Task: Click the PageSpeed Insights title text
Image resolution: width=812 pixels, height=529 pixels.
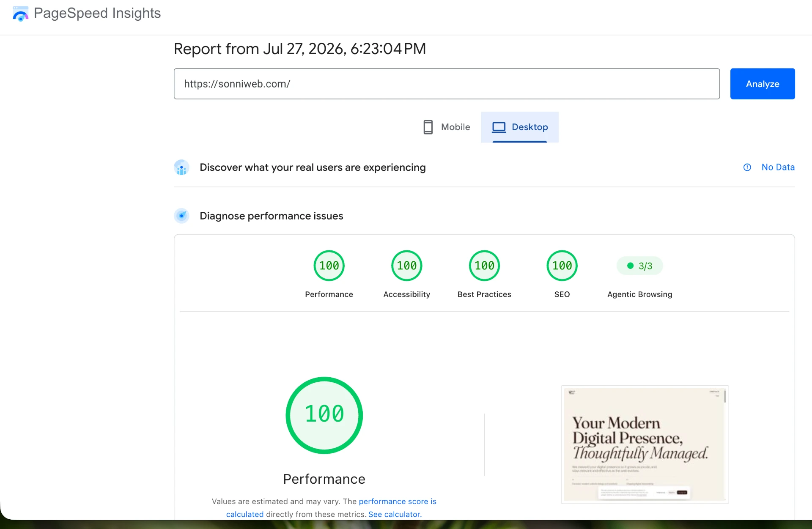Action: point(97,13)
